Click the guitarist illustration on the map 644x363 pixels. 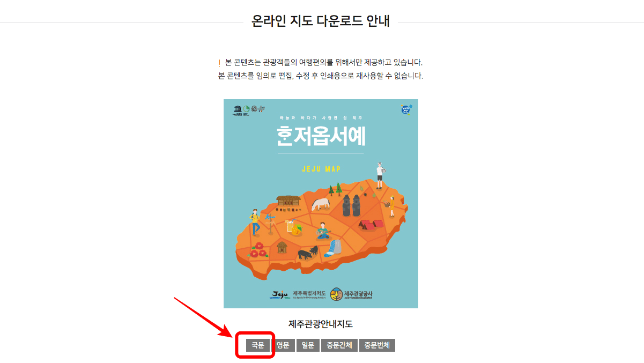(x=323, y=231)
